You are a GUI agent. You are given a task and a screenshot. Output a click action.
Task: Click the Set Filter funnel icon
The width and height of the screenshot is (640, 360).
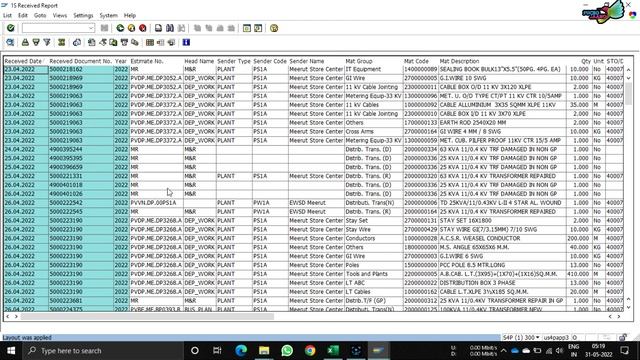[x=47, y=42]
